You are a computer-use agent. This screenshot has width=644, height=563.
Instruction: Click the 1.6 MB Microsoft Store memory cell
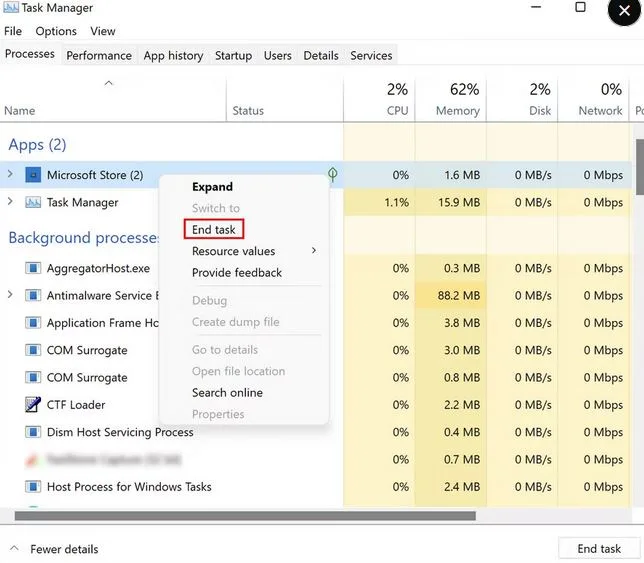[x=451, y=175]
